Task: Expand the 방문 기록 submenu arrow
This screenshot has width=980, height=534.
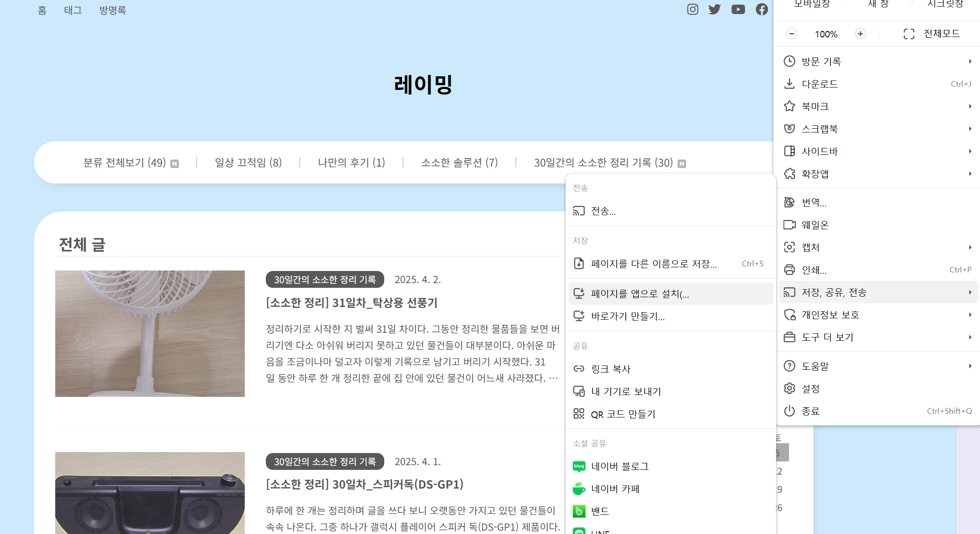Action: coord(970,61)
